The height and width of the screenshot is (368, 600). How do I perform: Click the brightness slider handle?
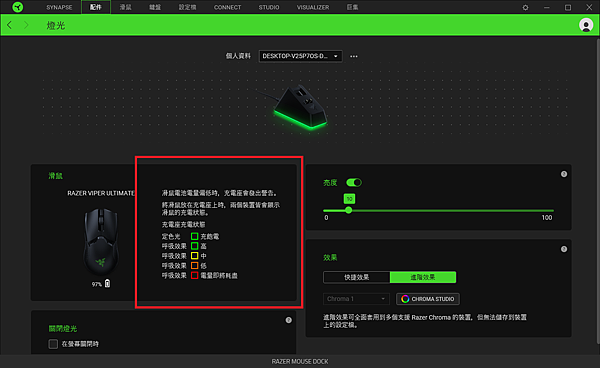349,210
